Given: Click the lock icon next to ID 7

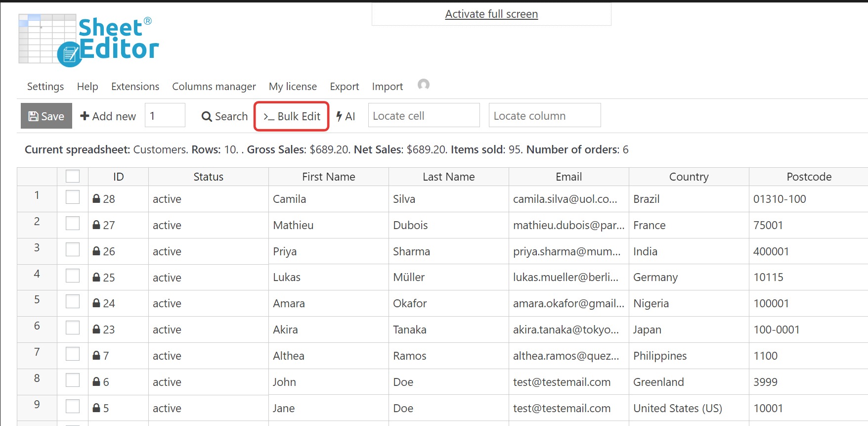Looking at the screenshot, I should [x=96, y=355].
